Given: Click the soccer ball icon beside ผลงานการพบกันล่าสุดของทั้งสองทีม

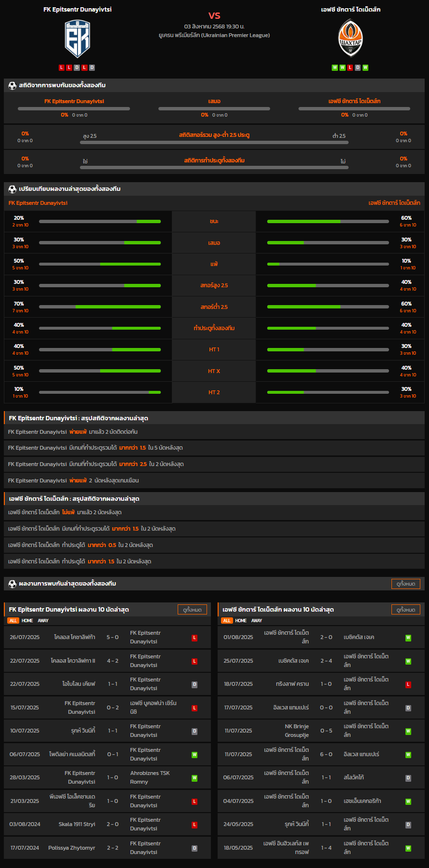Looking at the screenshot, I should (x=13, y=584).
